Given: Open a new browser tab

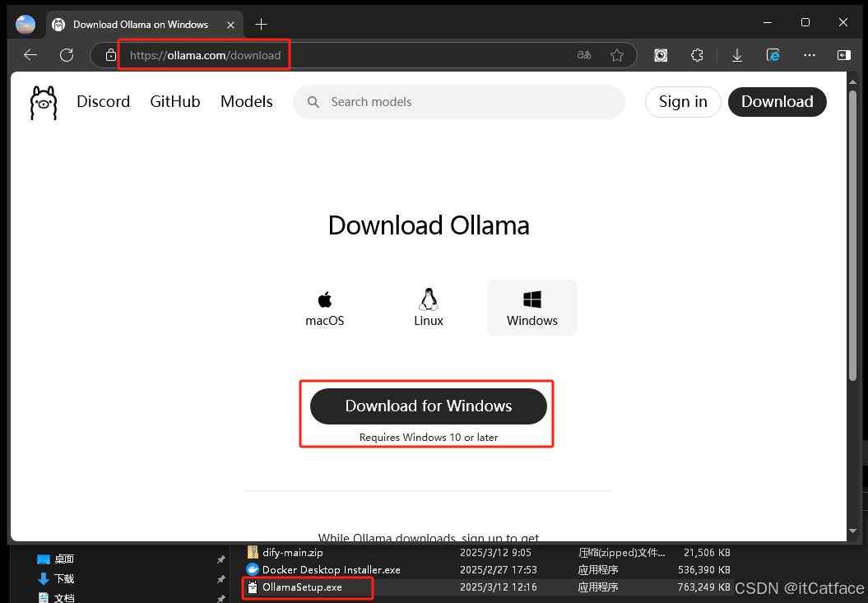Looking at the screenshot, I should [262, 25].
